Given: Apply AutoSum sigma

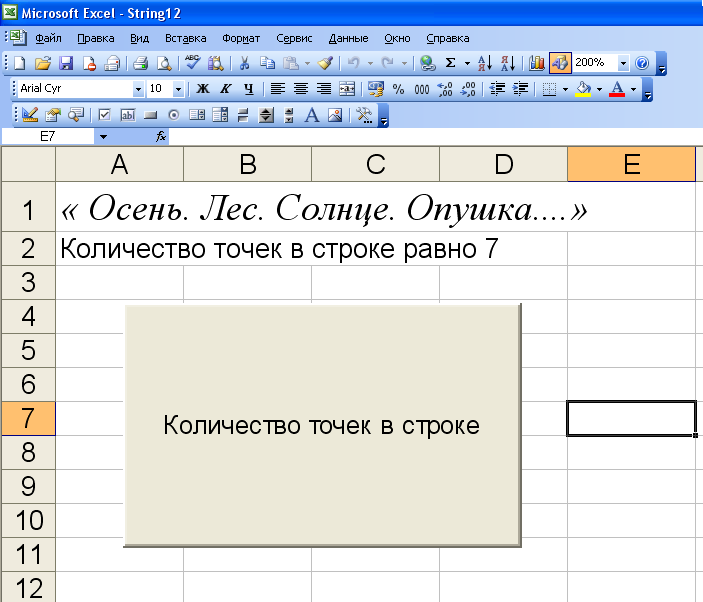Looking at the screenshot, I should tap(451, 63).
